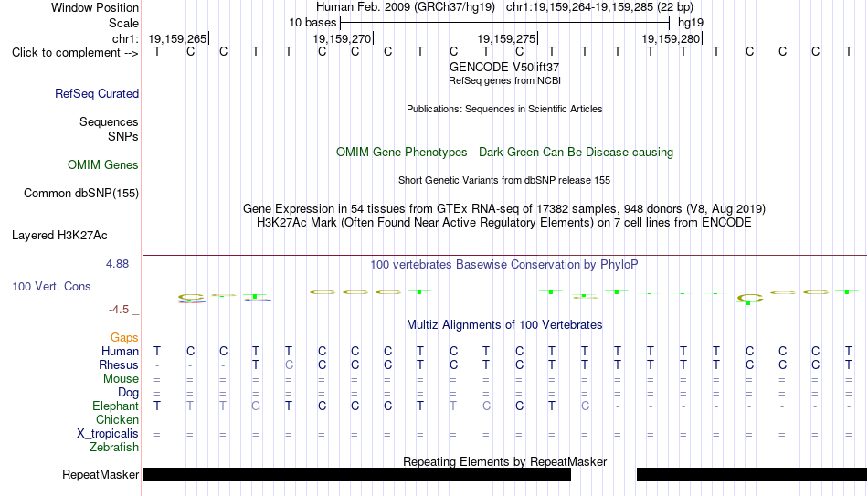The image size is (868, 496).
Task: Open the 'H3K27Ac Mark' ENCODE track title
Action: click(x=504, y=223)
